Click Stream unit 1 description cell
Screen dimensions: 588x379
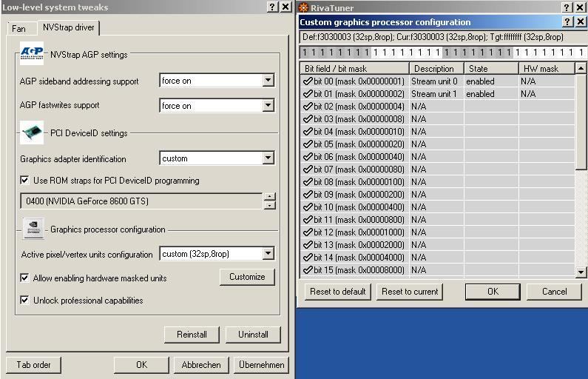pos(436,94)
